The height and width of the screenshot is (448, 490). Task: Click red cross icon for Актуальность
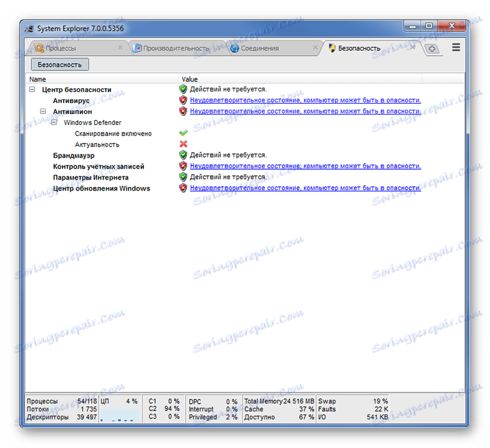183,144
